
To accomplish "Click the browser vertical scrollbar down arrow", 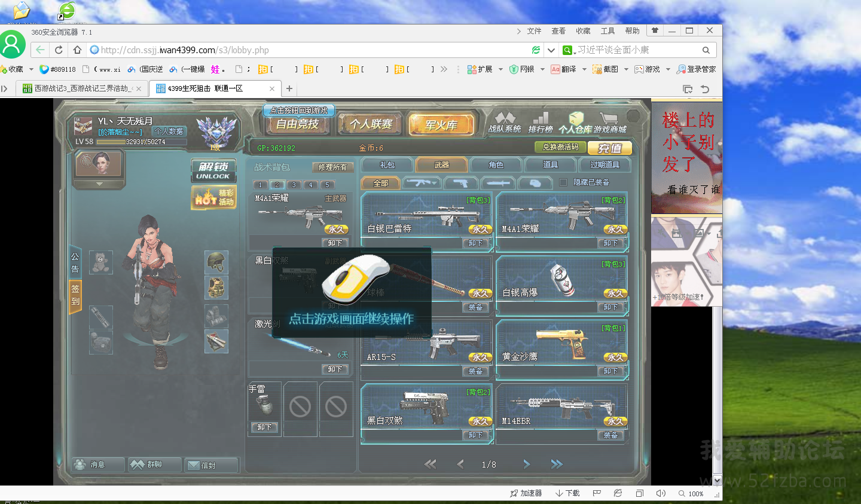I will [x=717, y=481].
